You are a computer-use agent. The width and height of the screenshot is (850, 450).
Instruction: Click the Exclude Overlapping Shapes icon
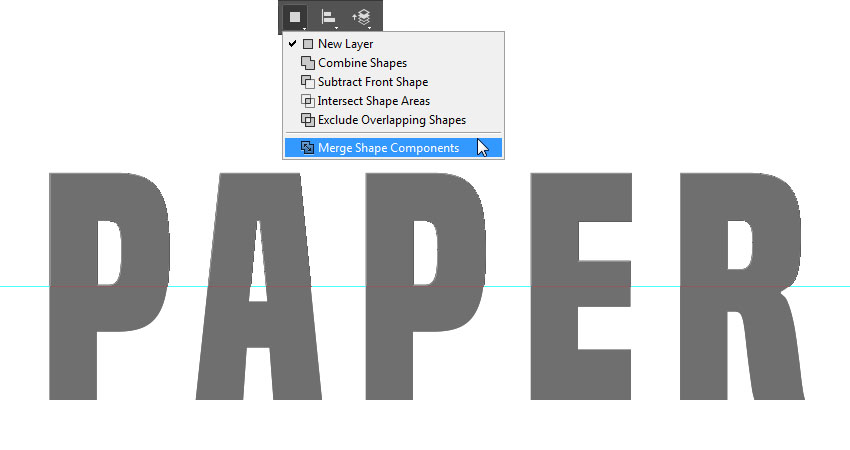(x=307, y=120)
